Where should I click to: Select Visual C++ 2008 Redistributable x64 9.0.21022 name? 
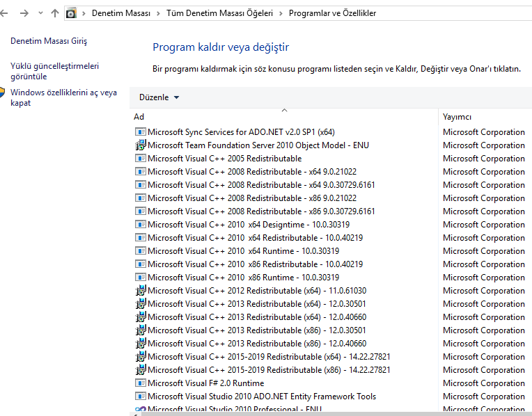(x=252, y=172)
